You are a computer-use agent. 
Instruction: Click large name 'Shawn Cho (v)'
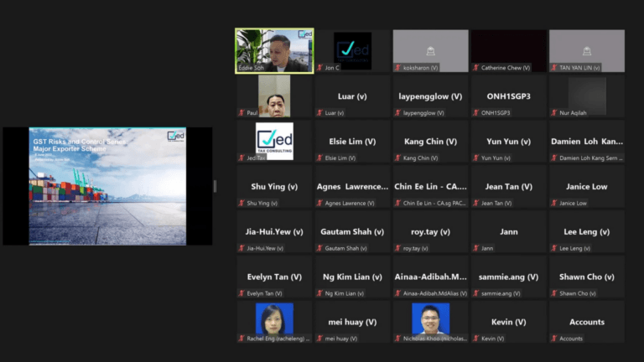tap(587, 277)
